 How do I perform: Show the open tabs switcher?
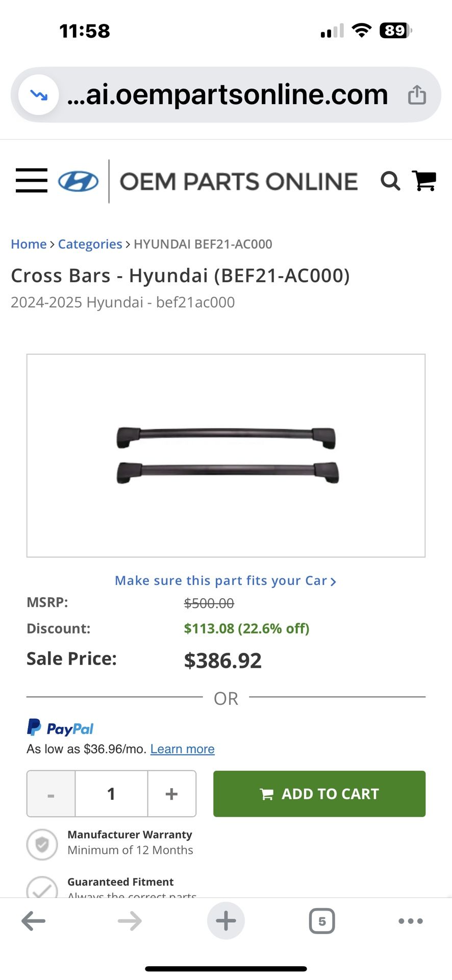point(322,921)
